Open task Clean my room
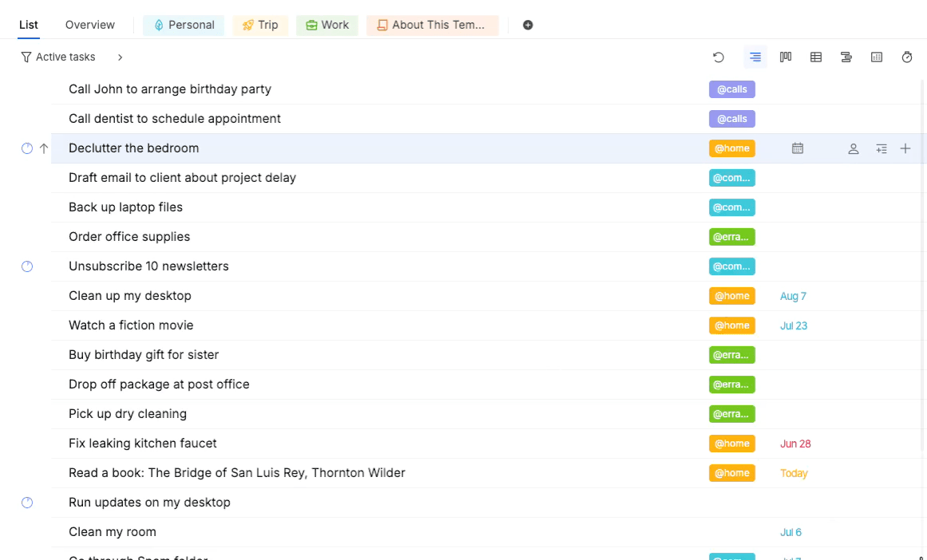The image size is (927, 560). 112,532
